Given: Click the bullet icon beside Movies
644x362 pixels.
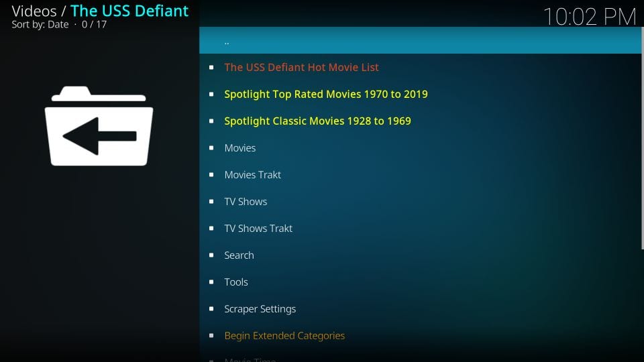Looking at the screenshot, I should pyautogui.click(x=211, y=148).
